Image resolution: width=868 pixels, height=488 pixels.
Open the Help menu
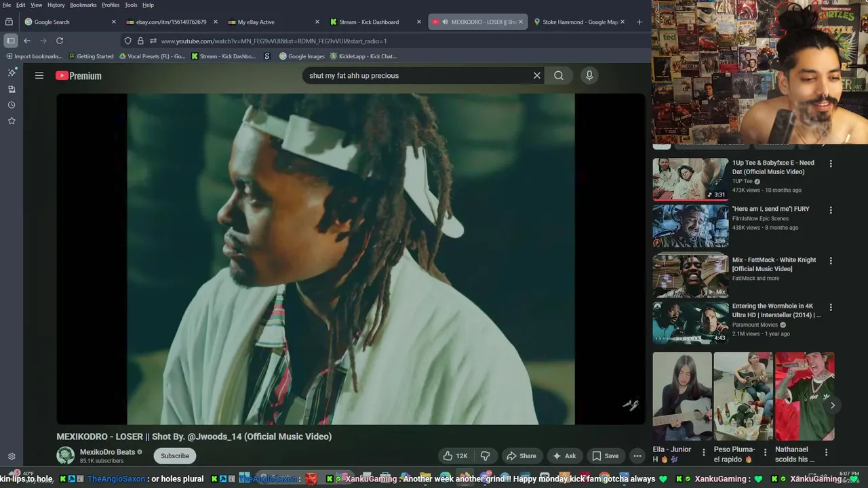[148, 5]
